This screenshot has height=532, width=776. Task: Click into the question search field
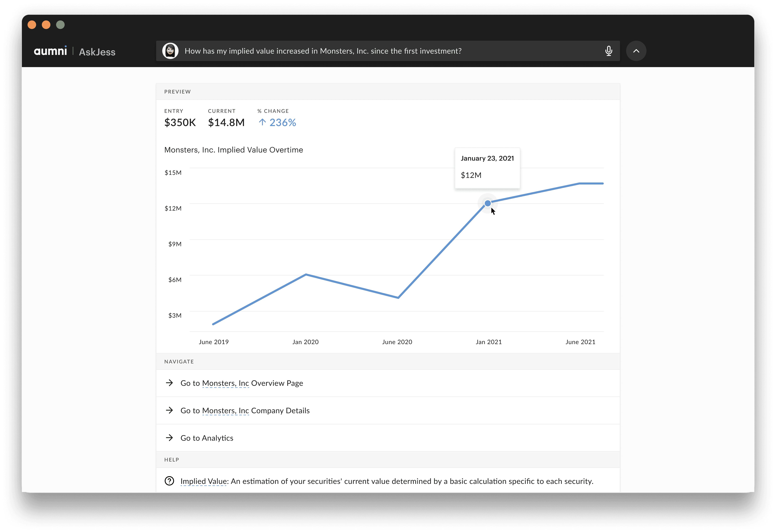pos(367,51)
